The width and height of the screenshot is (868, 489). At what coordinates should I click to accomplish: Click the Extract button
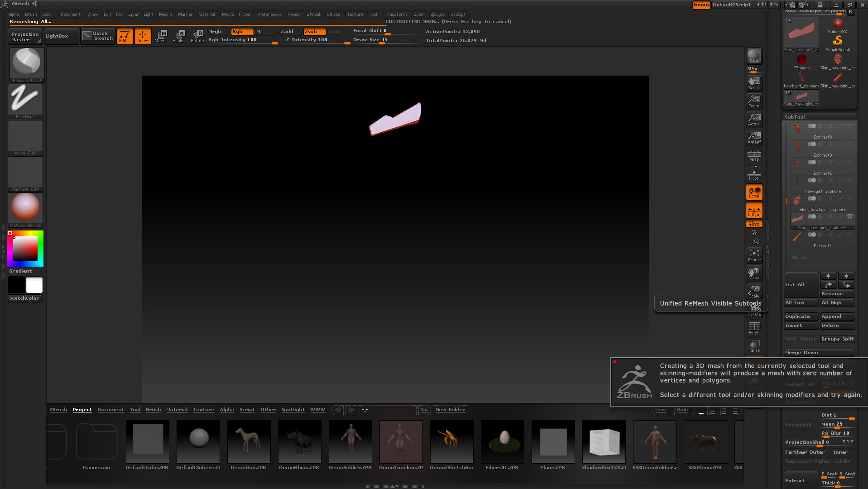801,480
